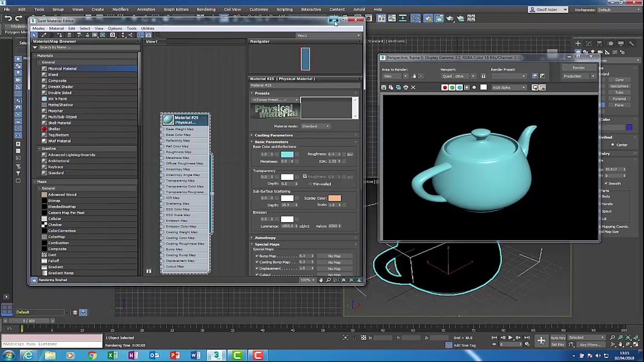Click the Clone Rendered Frame Window icon
644x362 pixels.
(x=398, y=87)
